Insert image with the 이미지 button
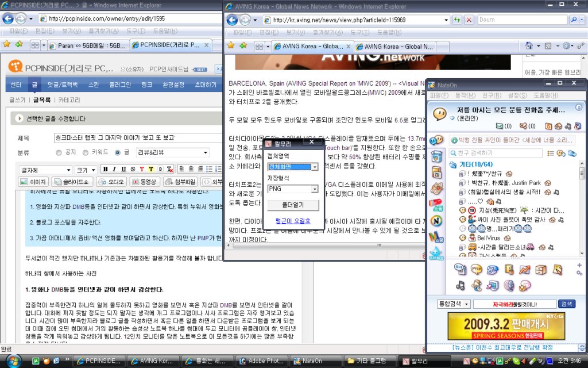588x368 pixels. click(33, 182)
